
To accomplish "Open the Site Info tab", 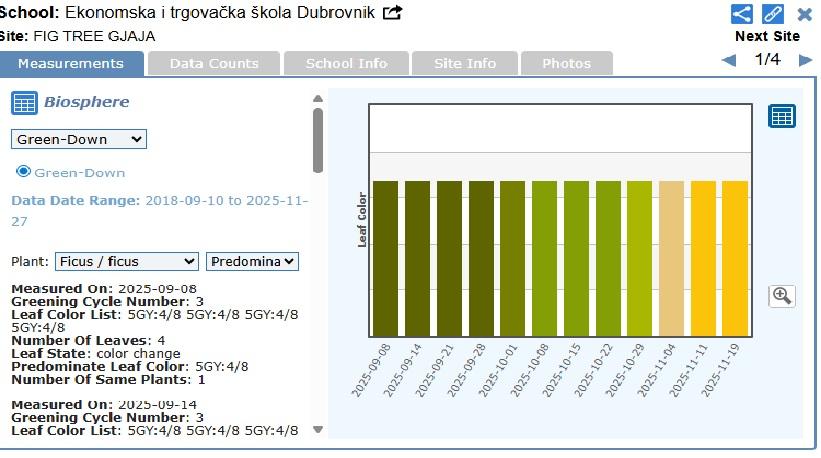I will (x=465, y=63).
